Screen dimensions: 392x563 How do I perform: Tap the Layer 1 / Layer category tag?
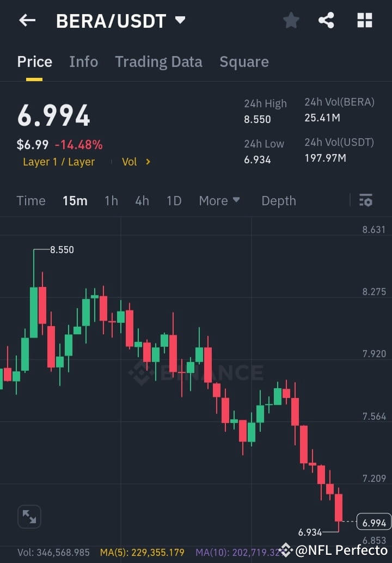(x=59, y=162)
